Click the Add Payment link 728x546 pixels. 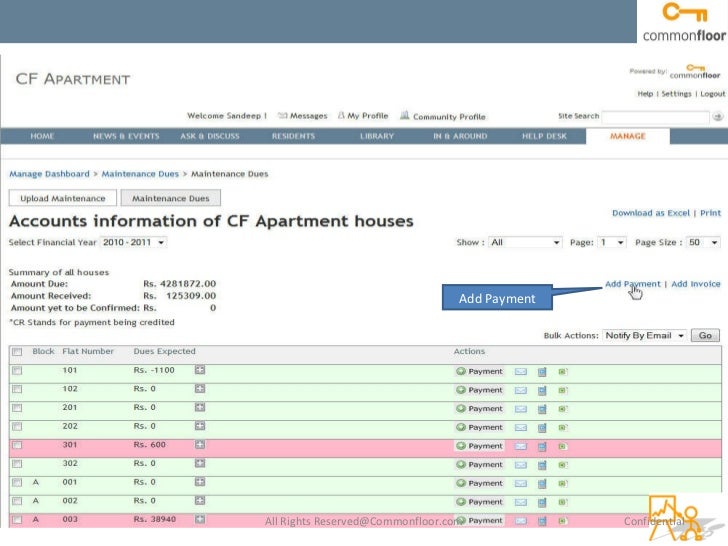pos(632,284)
